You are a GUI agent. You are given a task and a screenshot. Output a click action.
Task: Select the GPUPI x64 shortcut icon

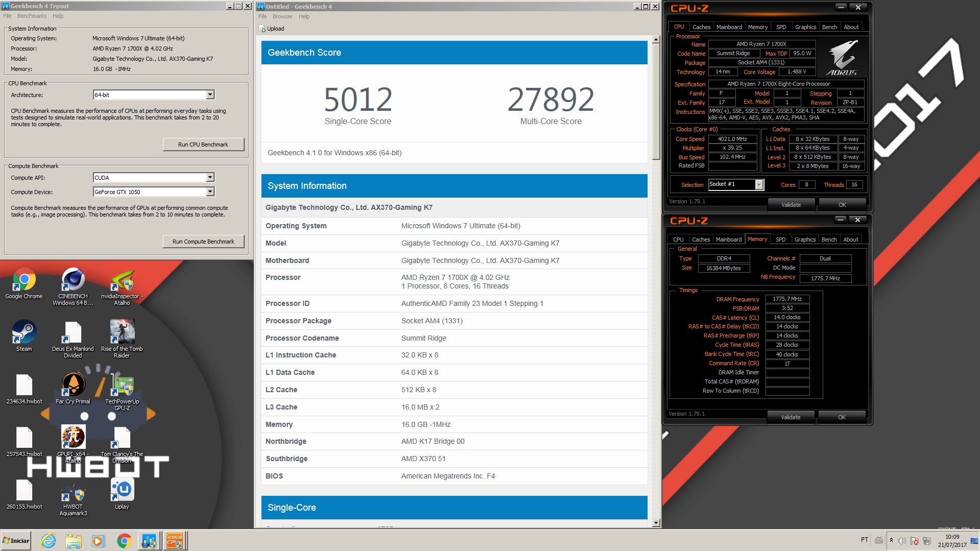point(73,445)
